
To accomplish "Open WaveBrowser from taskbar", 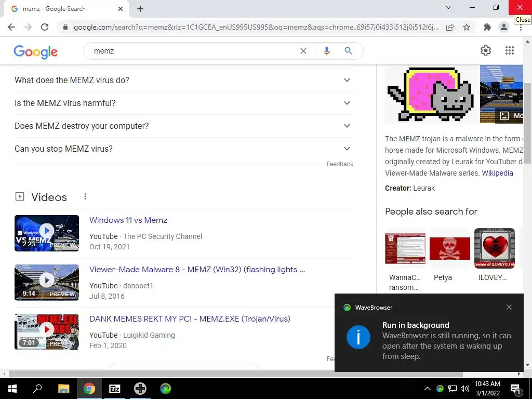I will [x=166, y=389].
